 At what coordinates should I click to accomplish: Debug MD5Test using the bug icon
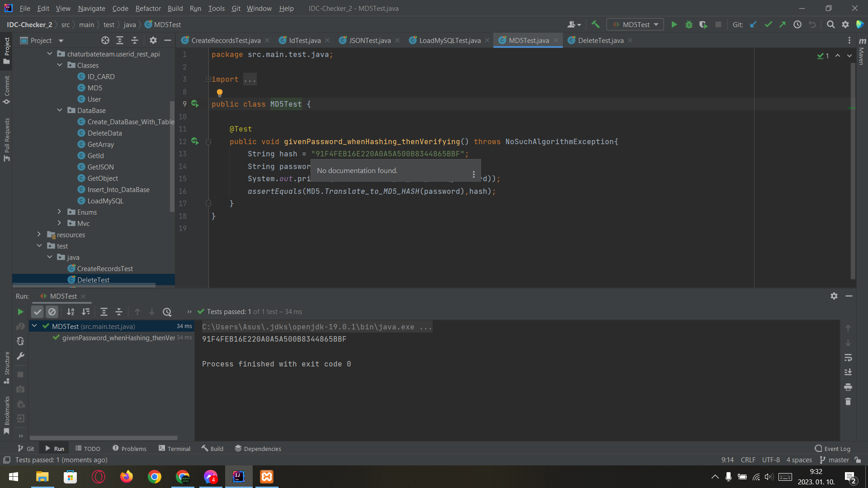pyautogui.click(x=689, y=24)
